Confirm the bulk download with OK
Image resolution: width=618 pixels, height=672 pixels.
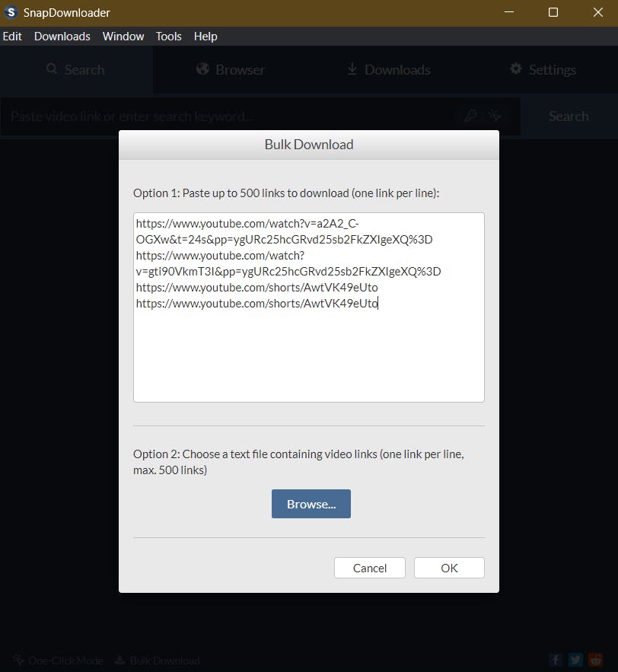pyautogui.click(x=449, y=568)
